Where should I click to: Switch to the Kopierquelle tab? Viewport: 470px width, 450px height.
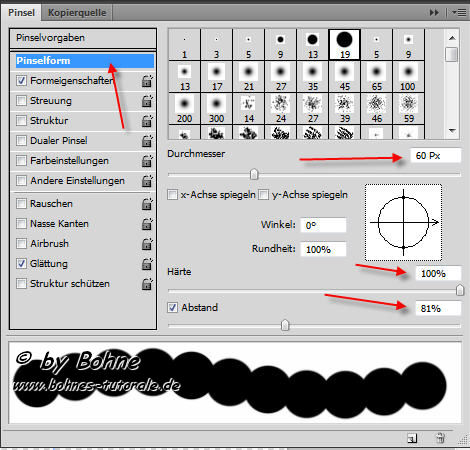[77, 13]
